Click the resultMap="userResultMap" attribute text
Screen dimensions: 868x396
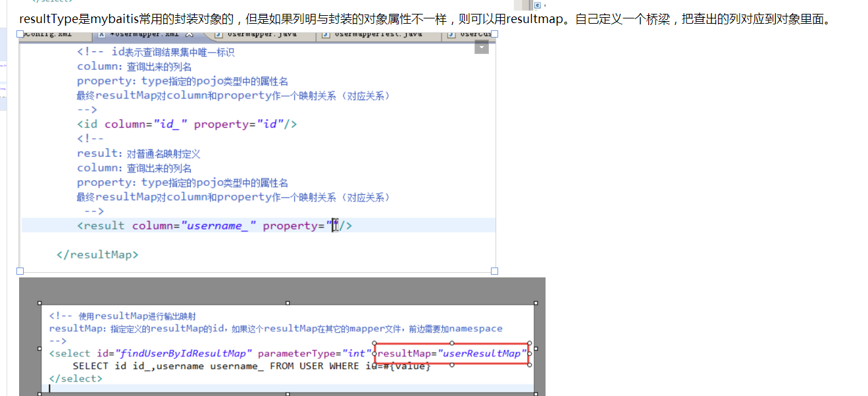[452, 354]
